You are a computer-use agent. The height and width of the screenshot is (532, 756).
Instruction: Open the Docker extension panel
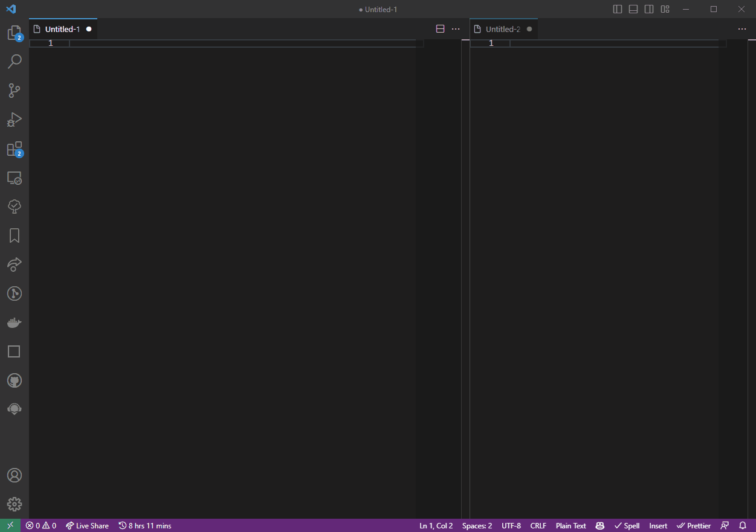[x=14, y=322]
